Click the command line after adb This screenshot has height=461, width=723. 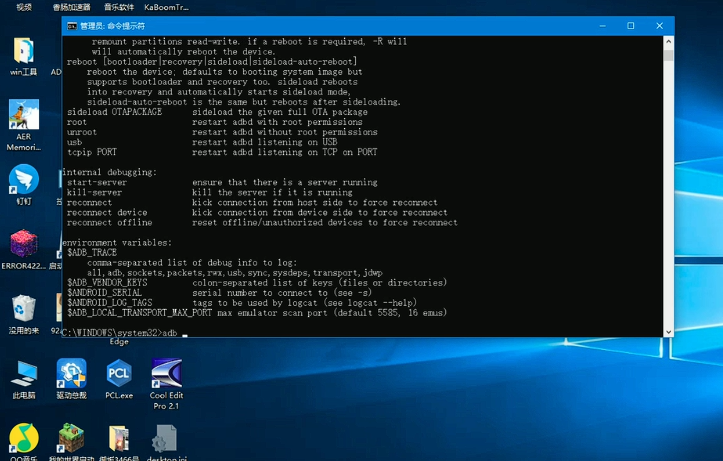pyautogui.click(x=185, y=333)
